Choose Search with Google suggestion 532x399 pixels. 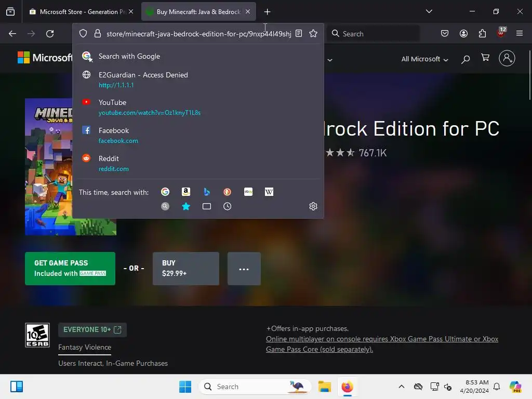(198, 56)
